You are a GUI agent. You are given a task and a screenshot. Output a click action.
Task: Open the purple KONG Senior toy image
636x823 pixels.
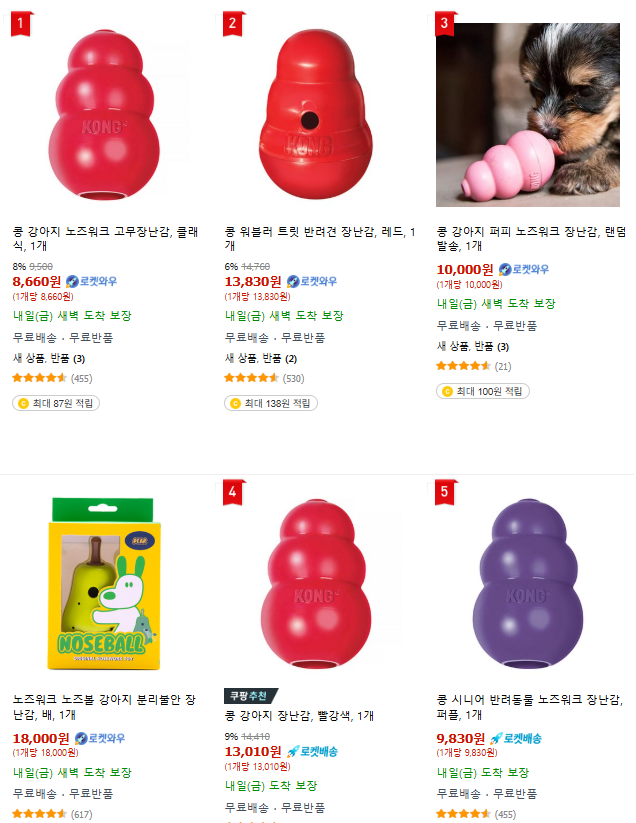[x=528, y=583]
